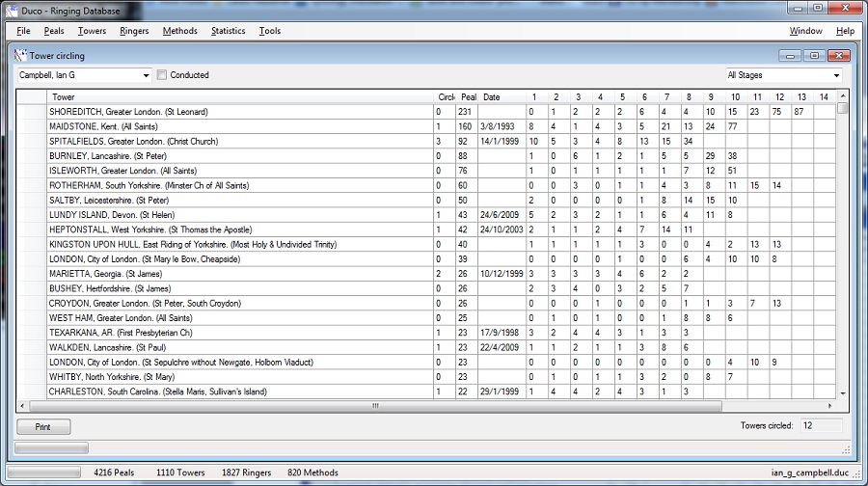868x486 pixels.
Task: Enable the Conducted checkbox
Action: click(162, 75)
